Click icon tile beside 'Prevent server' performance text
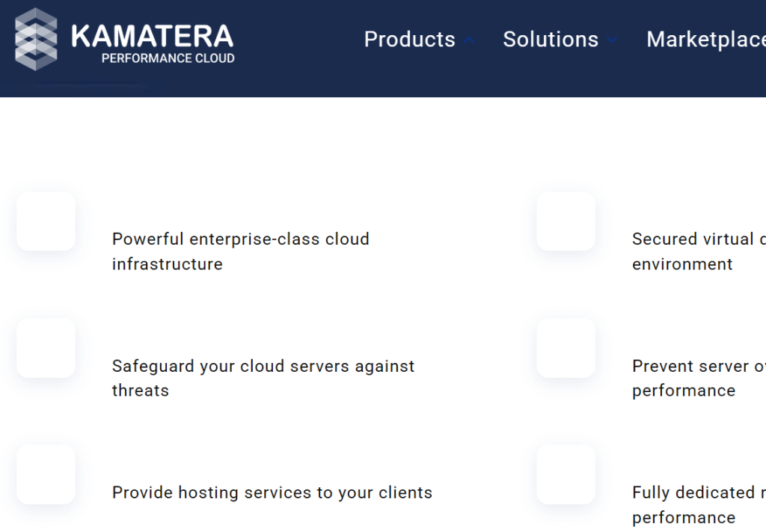 [x=566, y=348]
